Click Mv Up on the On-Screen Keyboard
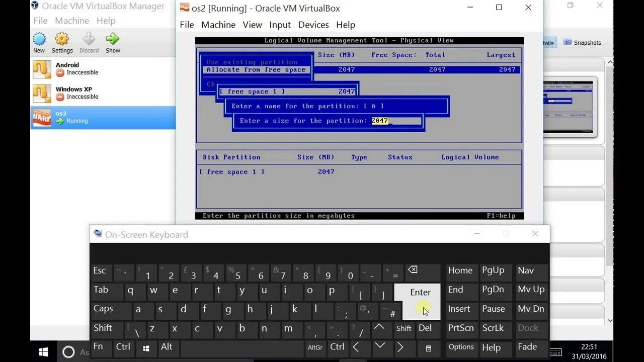The image size is (644, 362). (531, 291)
